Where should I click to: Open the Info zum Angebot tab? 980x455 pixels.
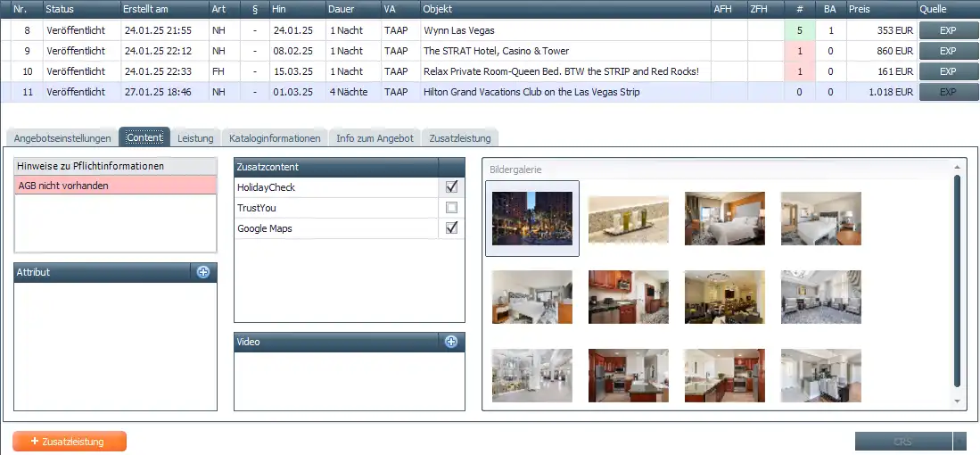pyautogui.click(x=375, y=138)
